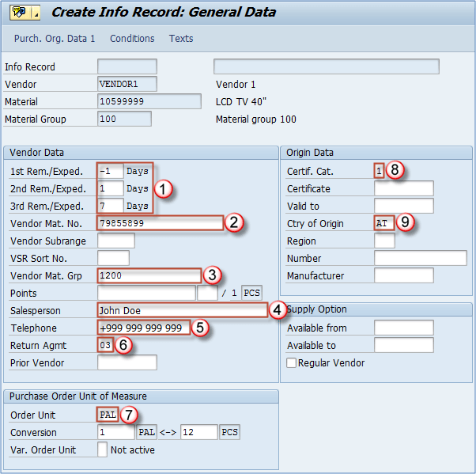Select the Salesperson field with John Doe
The image size is (476, 474).
click(x=182, y=310)
